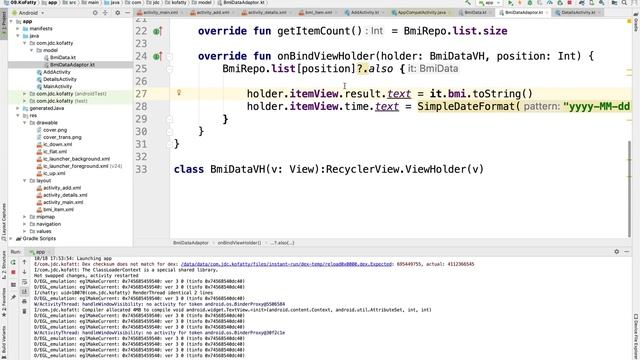Hide the Run panel with minimize icon
The width and height of the screenshot is (640, 360).
(627, 252)
